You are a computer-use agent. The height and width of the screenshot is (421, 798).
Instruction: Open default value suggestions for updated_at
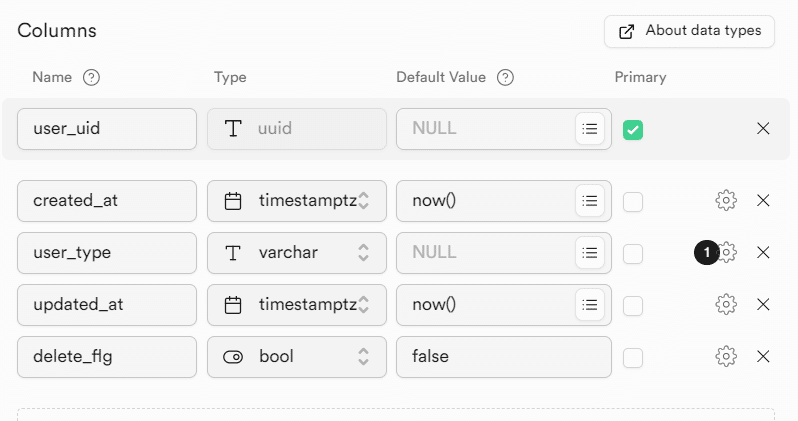point(590,305)
